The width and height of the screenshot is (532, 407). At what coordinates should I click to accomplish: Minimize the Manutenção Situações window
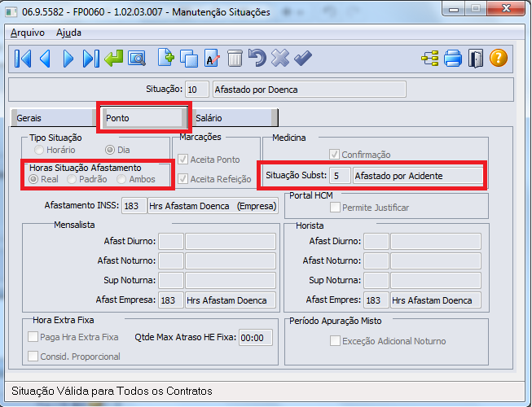coord(453,8)
